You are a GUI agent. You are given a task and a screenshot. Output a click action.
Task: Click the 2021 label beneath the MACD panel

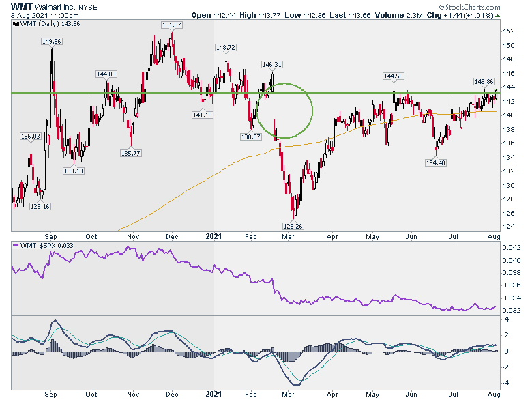point(213,395)
